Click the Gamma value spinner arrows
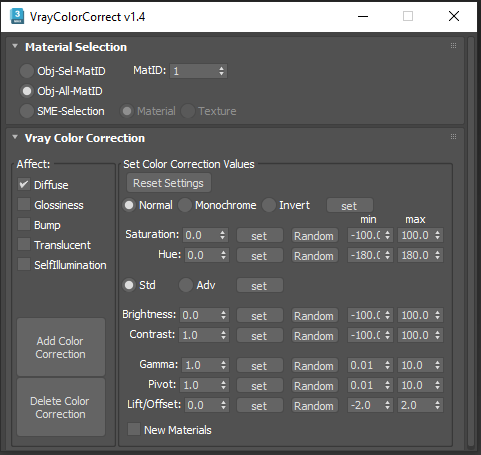The width and height of the screenshot is (481, 455). pos(223,365)
